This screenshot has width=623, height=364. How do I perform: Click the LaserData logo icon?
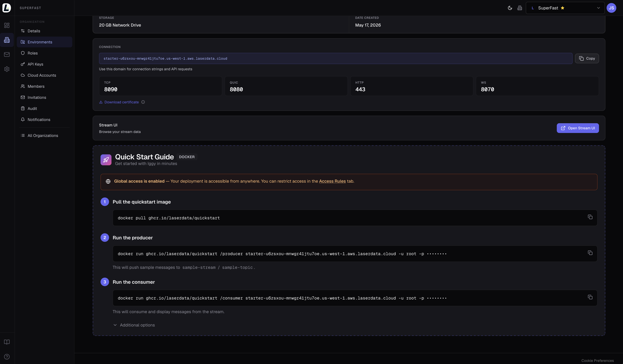click(x=7, y=8)
